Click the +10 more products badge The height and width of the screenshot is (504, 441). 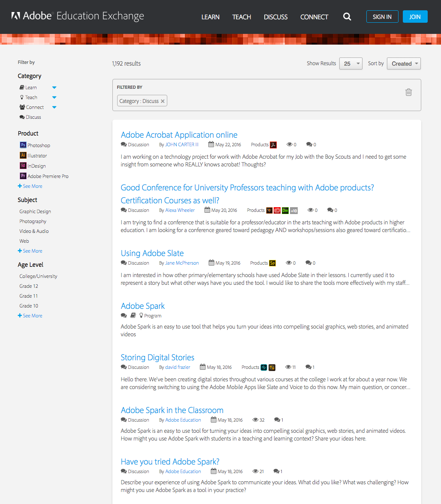click(x=294, y=211)
